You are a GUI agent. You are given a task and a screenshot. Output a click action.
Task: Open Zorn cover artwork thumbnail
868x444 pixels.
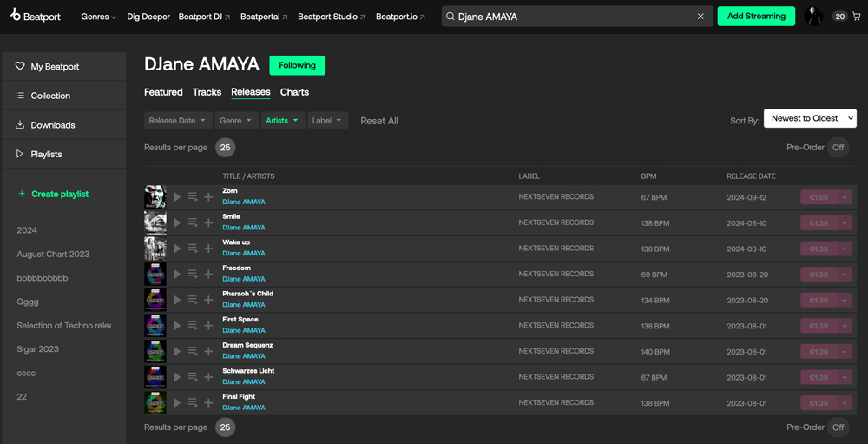(x=155, y=196)
